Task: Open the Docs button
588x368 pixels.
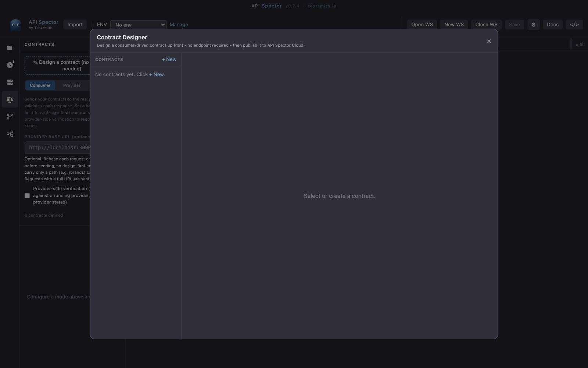Action: tap(552, 25)
